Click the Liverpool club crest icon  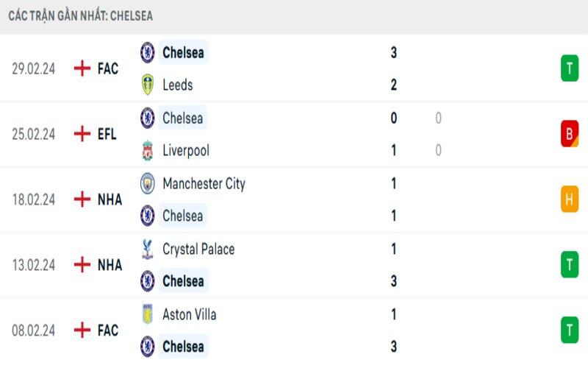(148, 150)
